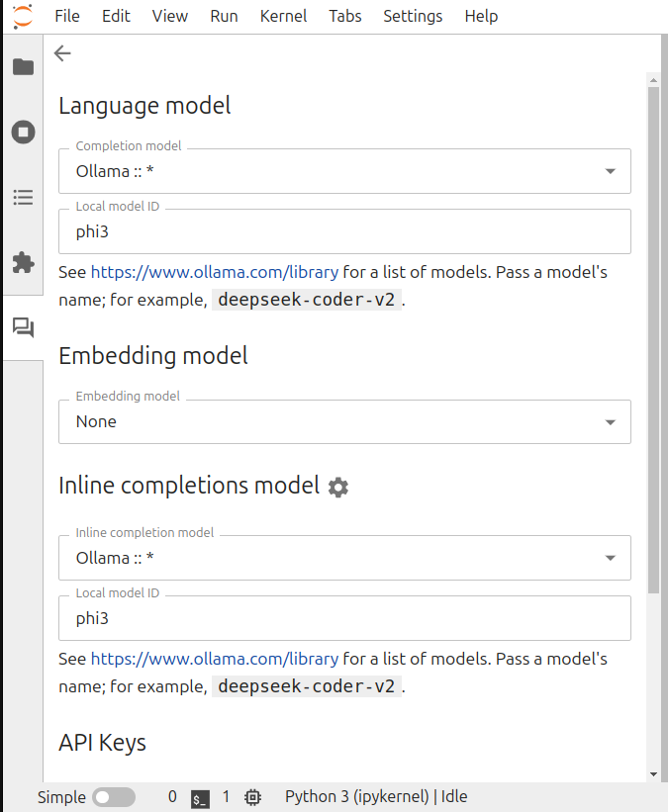Open running terminals and kernels panel
This screenshot has height=812, width=668.
point(23,133)
